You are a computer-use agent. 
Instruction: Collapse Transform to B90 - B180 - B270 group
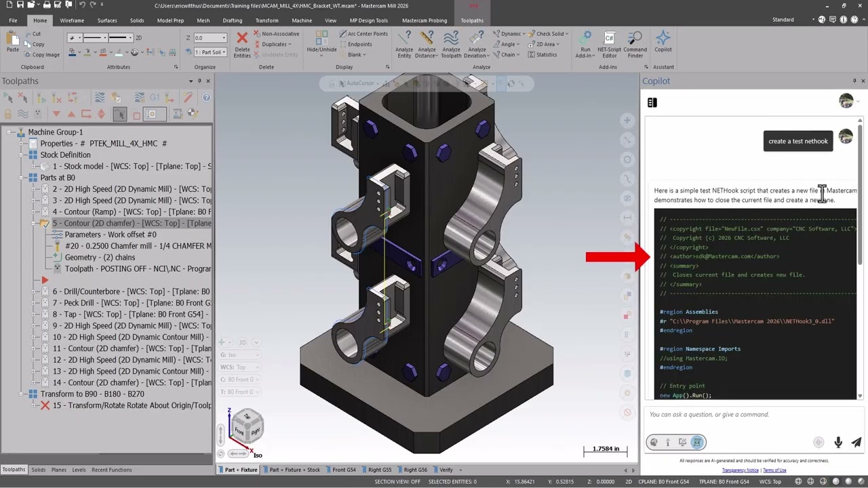pos(22,394)
